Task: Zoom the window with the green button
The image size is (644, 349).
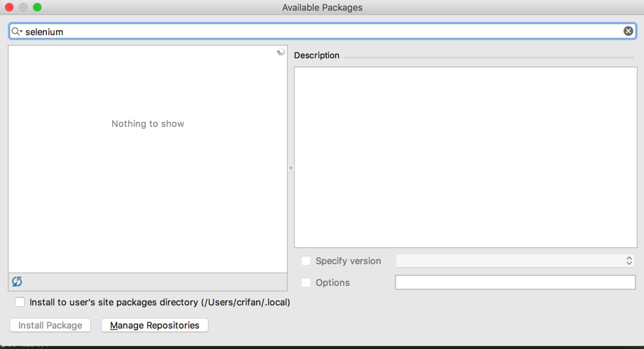Action: [x=37, y=8]
